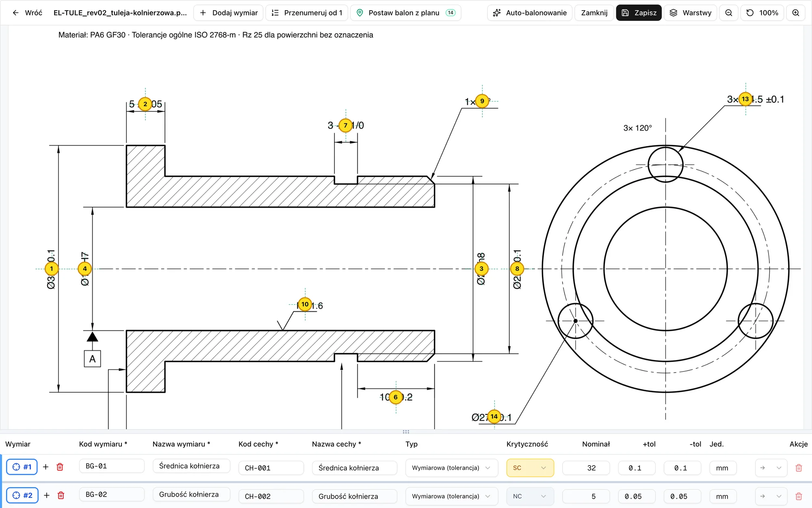
Task: Add a dimension with Dodaj wymiar
Action: coord(229,13)
